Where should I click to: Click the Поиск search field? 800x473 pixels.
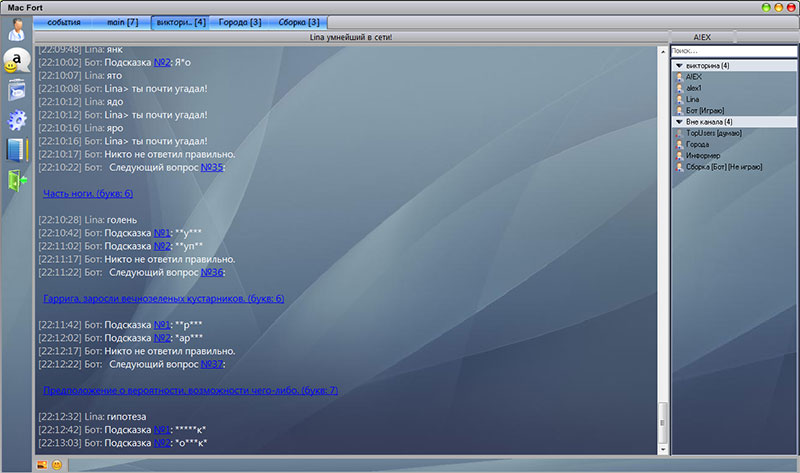[733, 51]
